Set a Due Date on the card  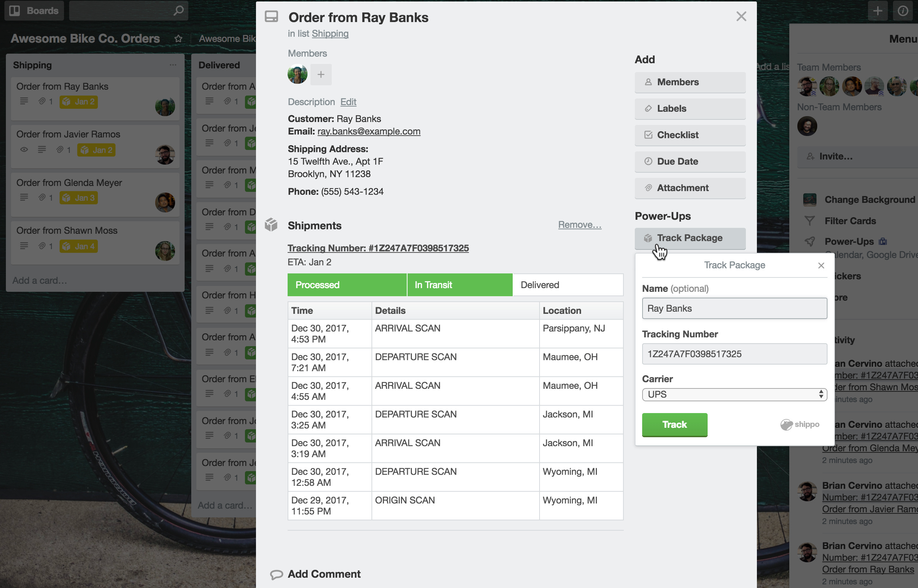pos(690,161)
